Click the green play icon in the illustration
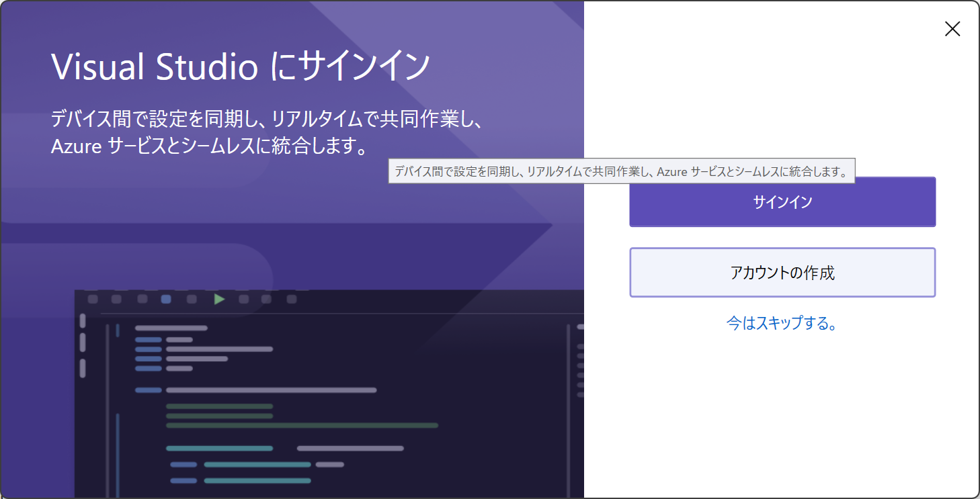The width and height of the screenshot is (980, 499). coord(219,299)
